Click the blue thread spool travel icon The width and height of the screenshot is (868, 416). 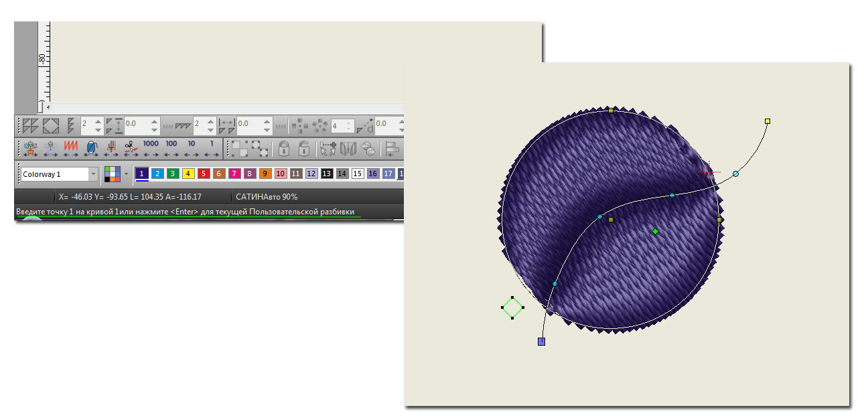(x=91, y=149)
